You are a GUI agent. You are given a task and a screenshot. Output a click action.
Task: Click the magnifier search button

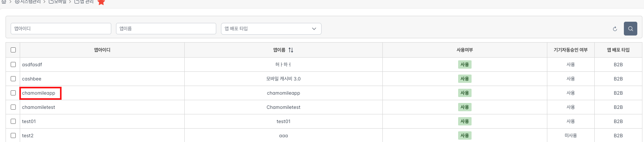click(630, 28)
